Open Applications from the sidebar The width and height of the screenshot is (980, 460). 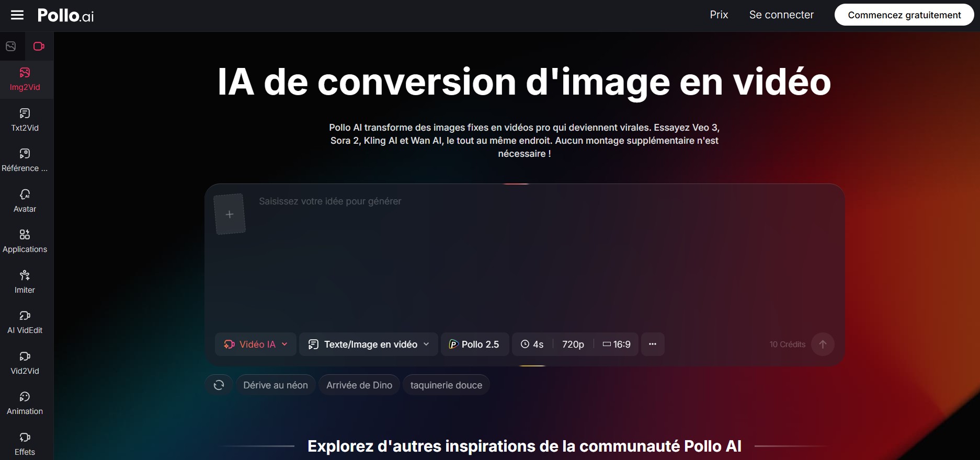tap(25, 241)
